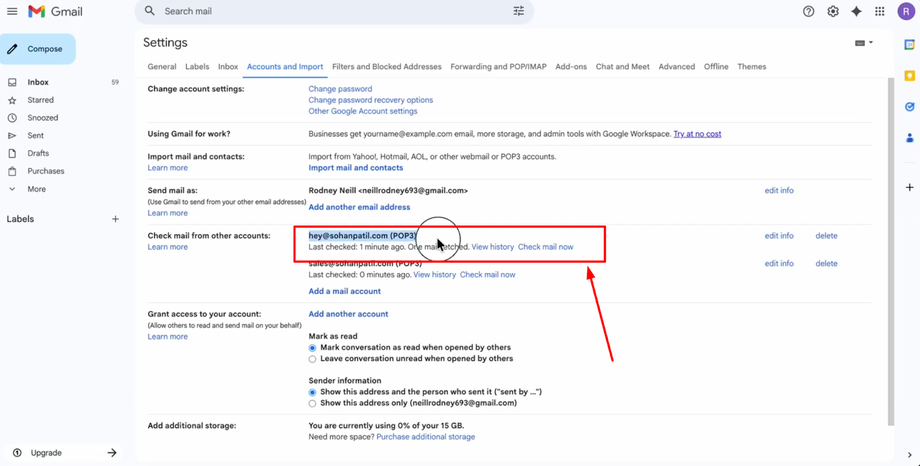
Task: Open the input tools dropdown
Action: (x=864, y=43)
